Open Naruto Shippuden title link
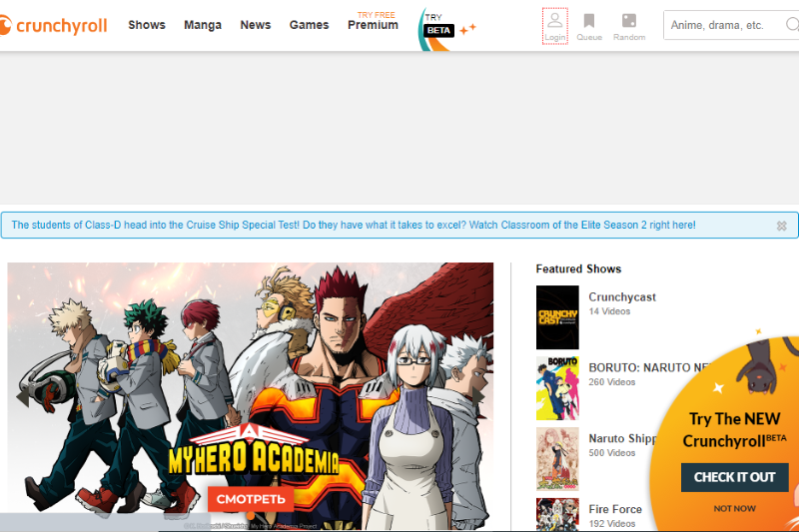 (x=622, y=438)
